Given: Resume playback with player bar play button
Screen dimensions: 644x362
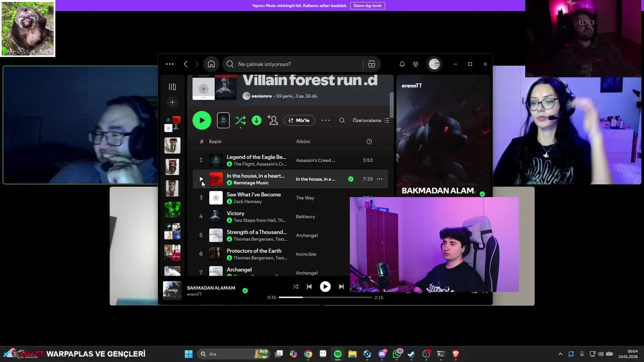Looking at the screenshot, I should [x=325, y=287].
